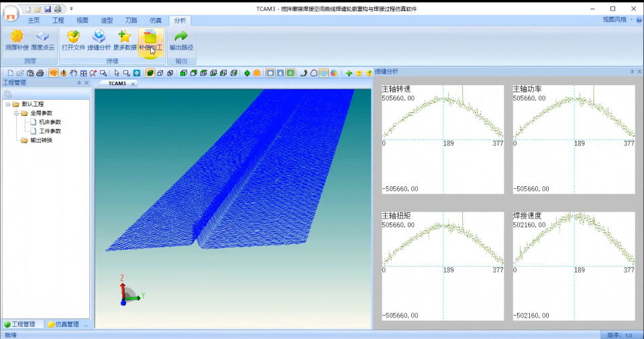Open the 视图风格 view style dropdown
This screenshot has width=644, height=339.
point(617,19)
